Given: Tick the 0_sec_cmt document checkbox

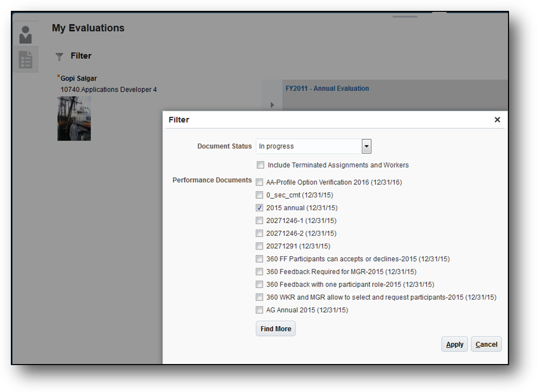Looking at the screenshot, I should coord(259,195).
